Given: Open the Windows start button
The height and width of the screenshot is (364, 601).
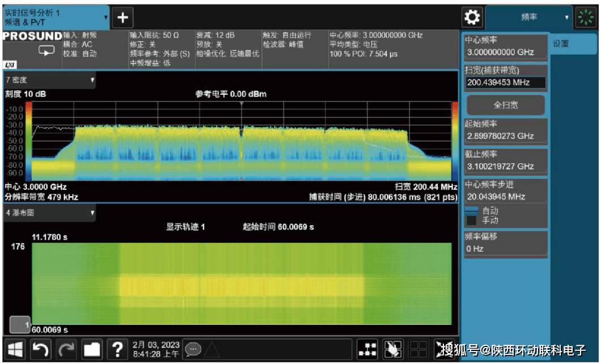Looking at the screenshot, I should [x=15, y=350].
